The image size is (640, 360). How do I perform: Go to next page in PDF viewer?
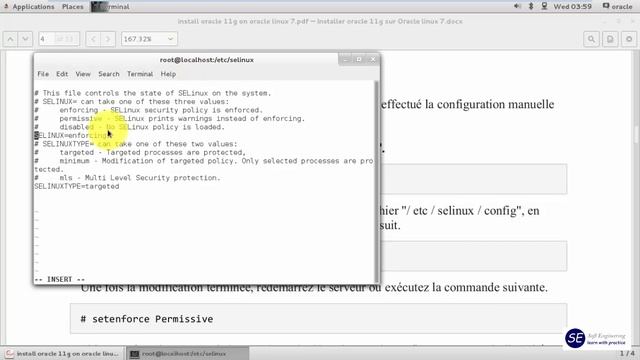(25, 39)
